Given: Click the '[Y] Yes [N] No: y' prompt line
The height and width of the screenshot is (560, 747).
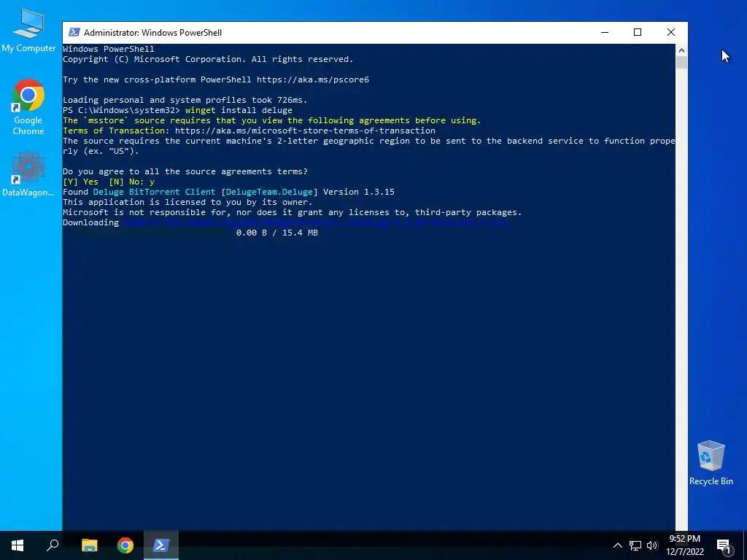Looking at the screenshot, I should 109,182.
